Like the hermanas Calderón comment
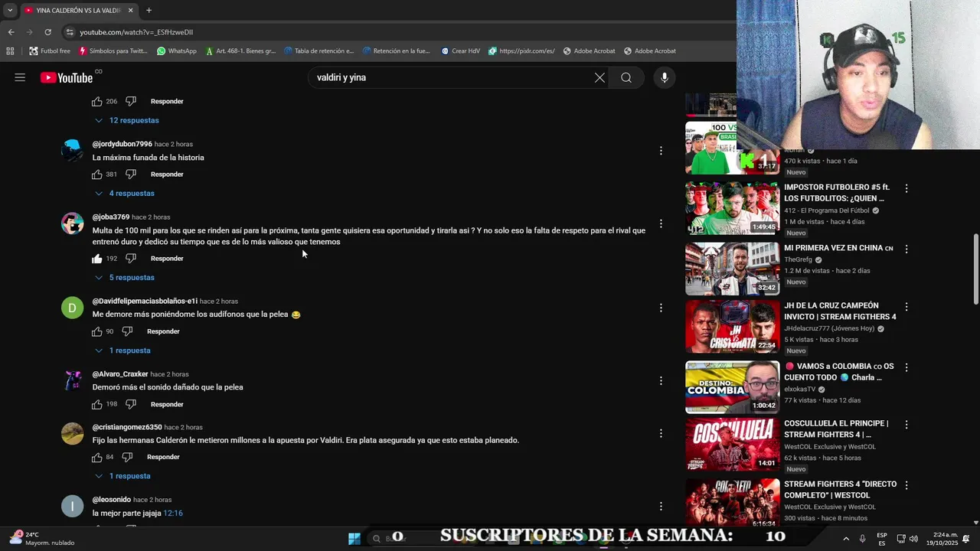 (97, 457)
